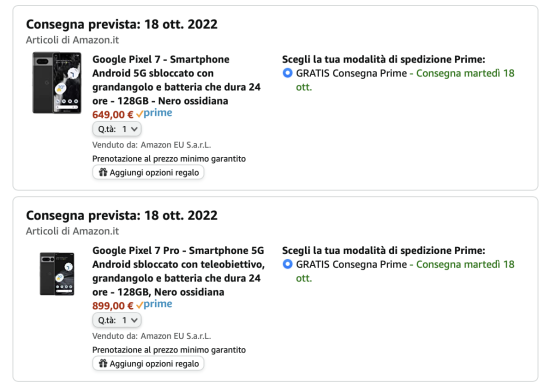Screen dimensions: 550x386
Task: Click the gift icon under Google Pixel 7
Action: 103,172
